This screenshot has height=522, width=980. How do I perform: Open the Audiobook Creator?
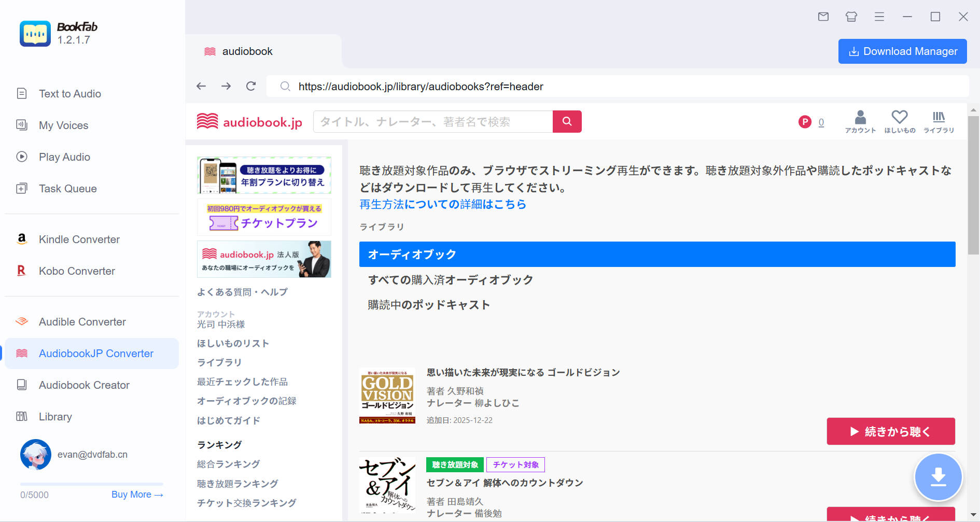click(x=84, y=385)
